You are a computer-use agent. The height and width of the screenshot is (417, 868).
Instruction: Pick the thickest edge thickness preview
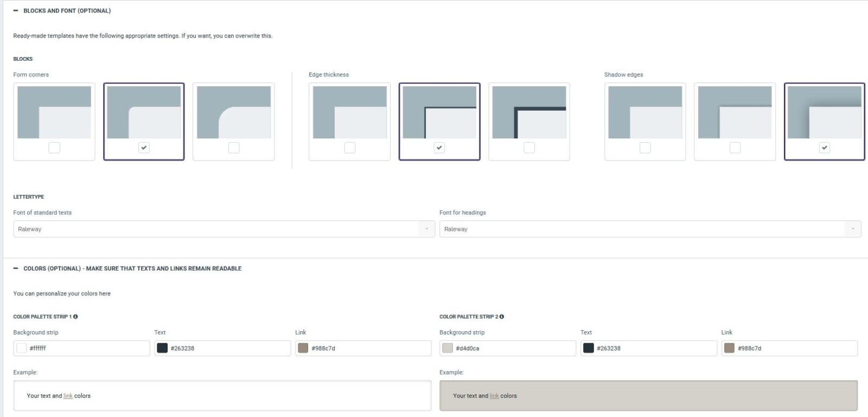[529, 112]
